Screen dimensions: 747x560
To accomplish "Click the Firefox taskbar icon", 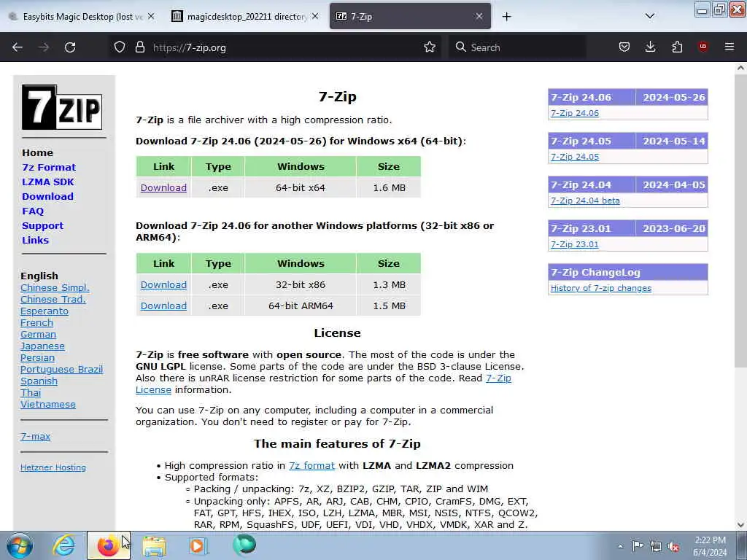I will [108, 545].
